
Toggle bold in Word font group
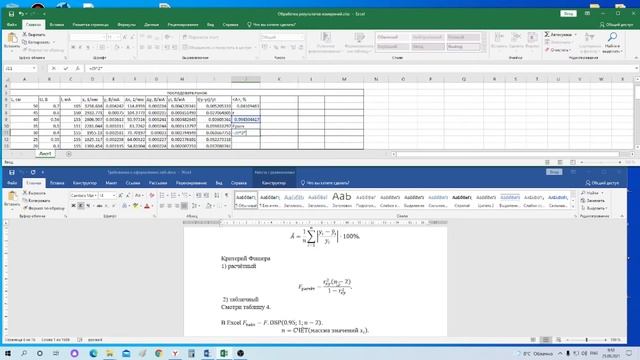[73, 206]
